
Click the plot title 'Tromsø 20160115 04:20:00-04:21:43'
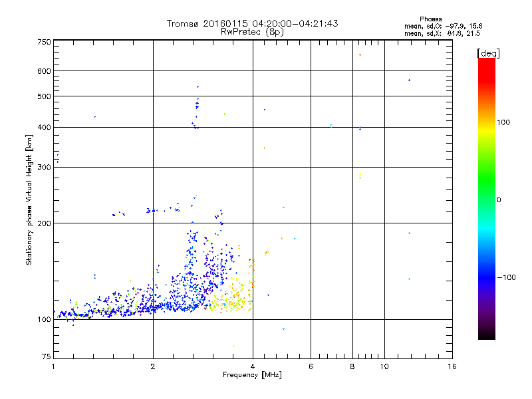tap(252, 23)
